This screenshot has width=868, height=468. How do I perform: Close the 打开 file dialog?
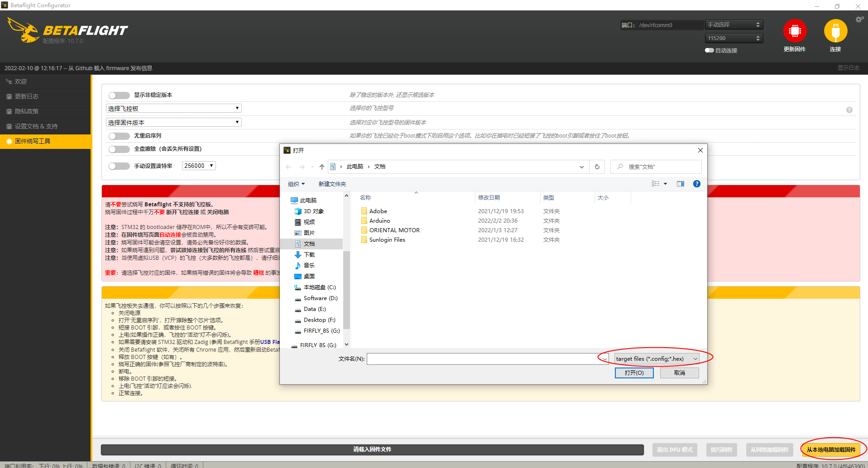click(700, 150)
